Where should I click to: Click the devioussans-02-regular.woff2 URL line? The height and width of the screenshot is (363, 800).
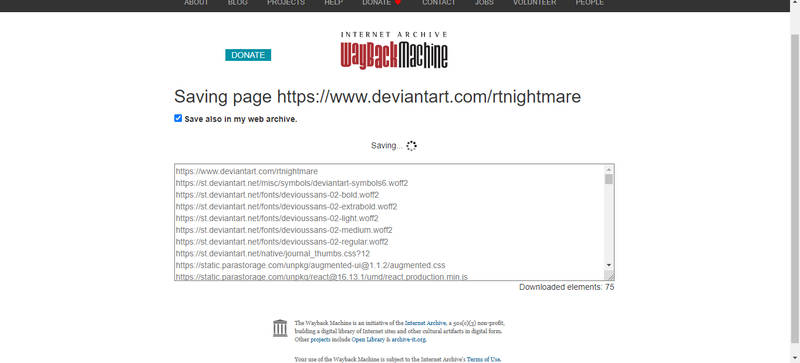[x=282, y=241]
